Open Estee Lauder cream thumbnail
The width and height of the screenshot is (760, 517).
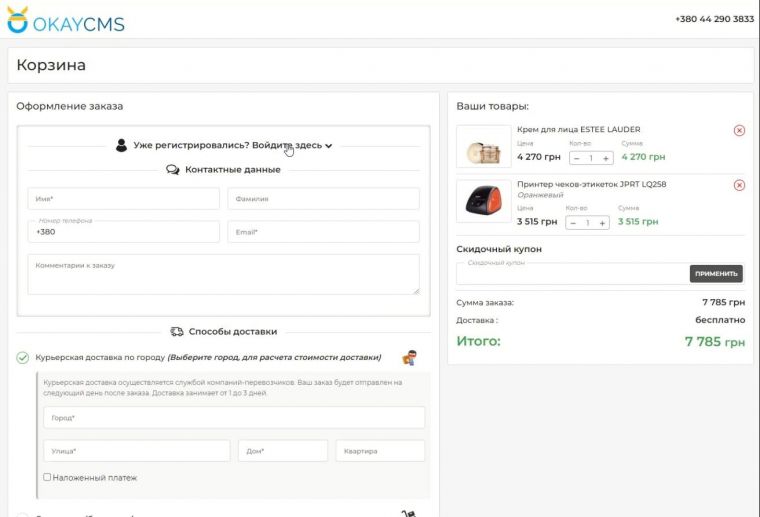(484, 147)
